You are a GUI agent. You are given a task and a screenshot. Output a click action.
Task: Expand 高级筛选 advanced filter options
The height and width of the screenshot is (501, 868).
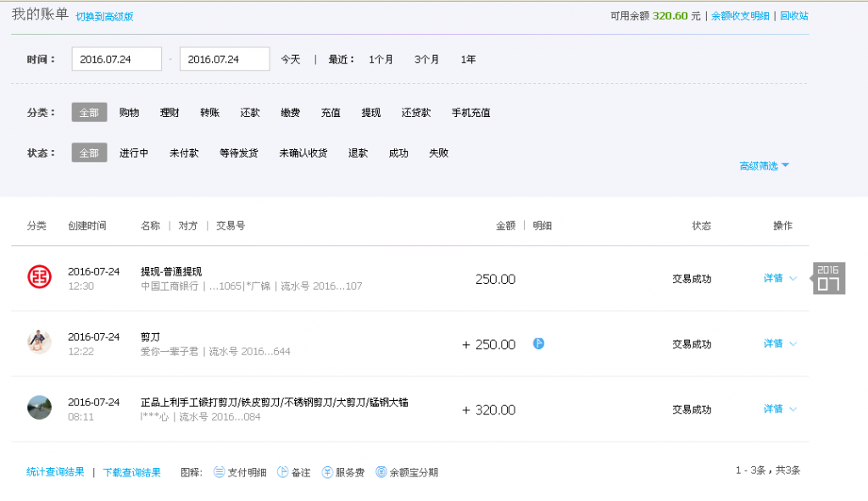pyautogui.click(x=761, y=166)
